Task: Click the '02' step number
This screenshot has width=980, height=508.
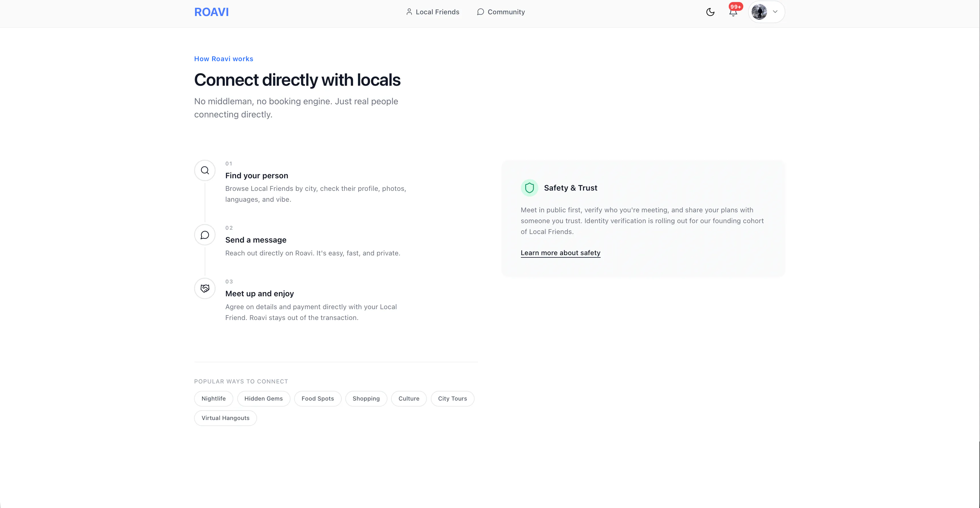Action: pos(229,228)
